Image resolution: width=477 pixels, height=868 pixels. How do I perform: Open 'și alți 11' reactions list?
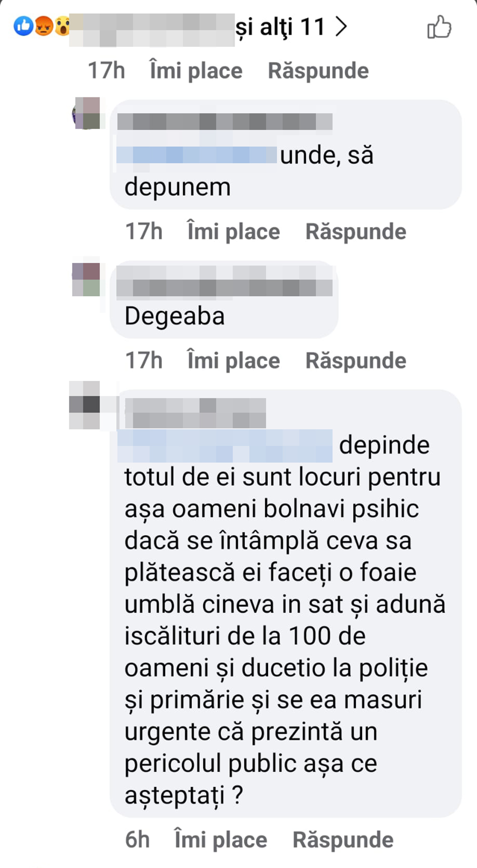point(280,27)
